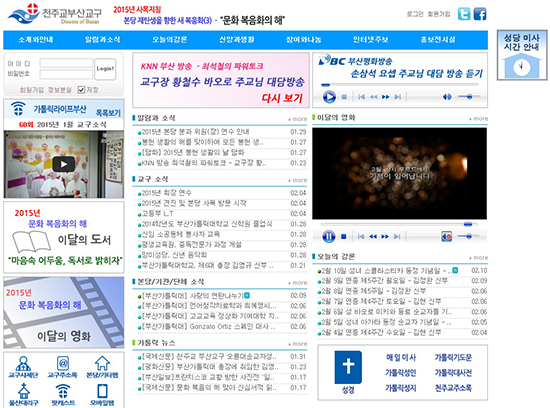Image resolution: width=550 pixels, height=408 pixels.
Task: Click the Login button
Action: coord(105,69)
